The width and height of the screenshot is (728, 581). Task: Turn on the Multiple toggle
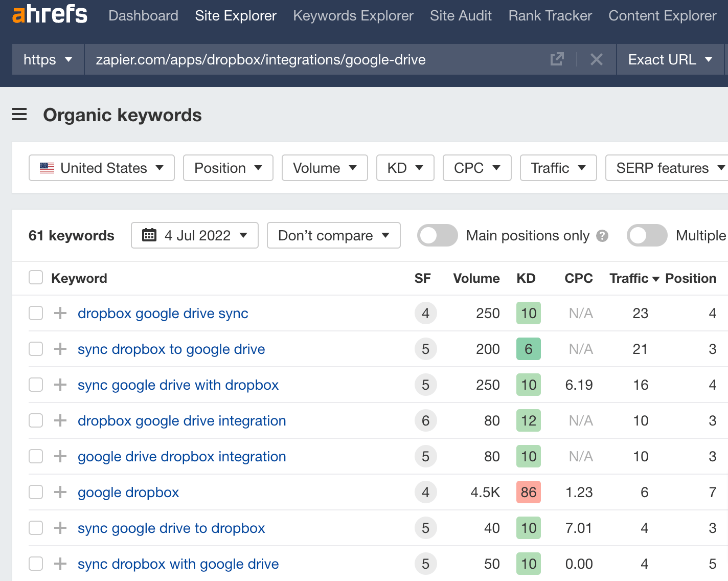click(x=647, y=235)
